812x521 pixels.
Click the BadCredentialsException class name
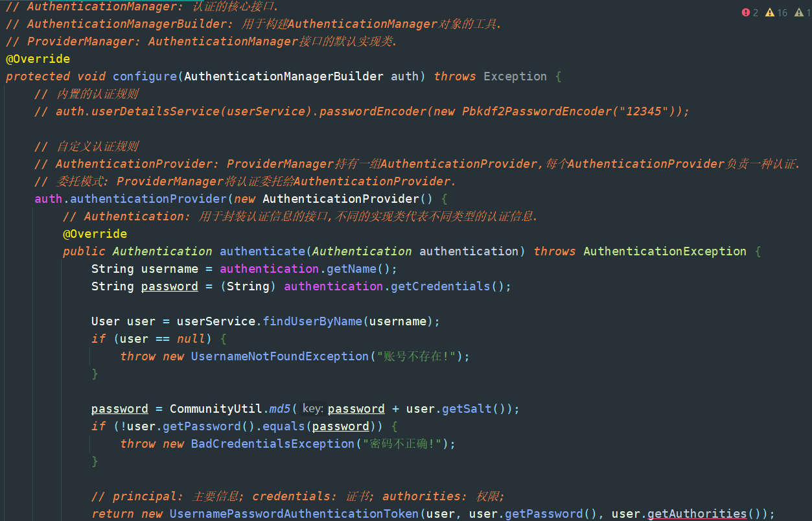coord(273,444)
